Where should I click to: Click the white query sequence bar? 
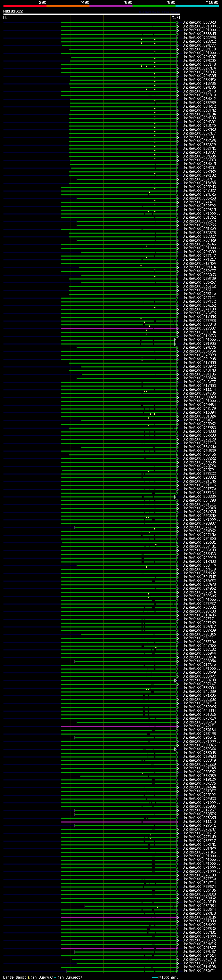(x=91, y=14)
